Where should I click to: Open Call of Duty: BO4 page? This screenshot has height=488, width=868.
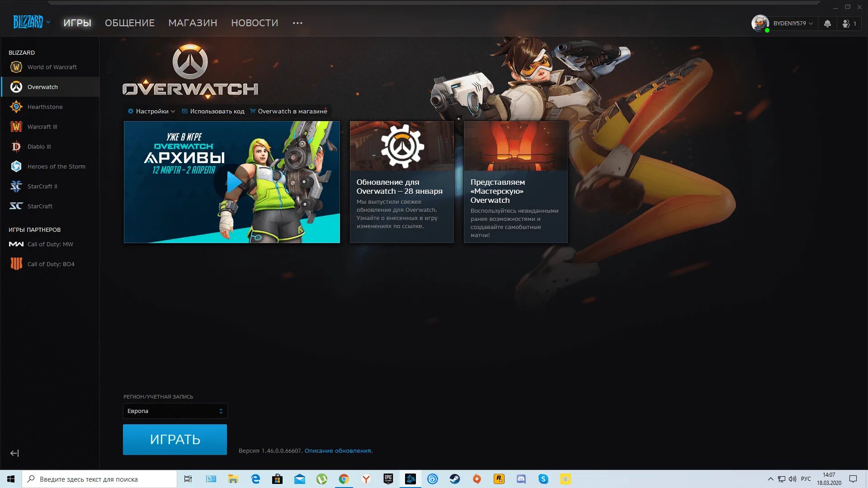coord(51,264)
